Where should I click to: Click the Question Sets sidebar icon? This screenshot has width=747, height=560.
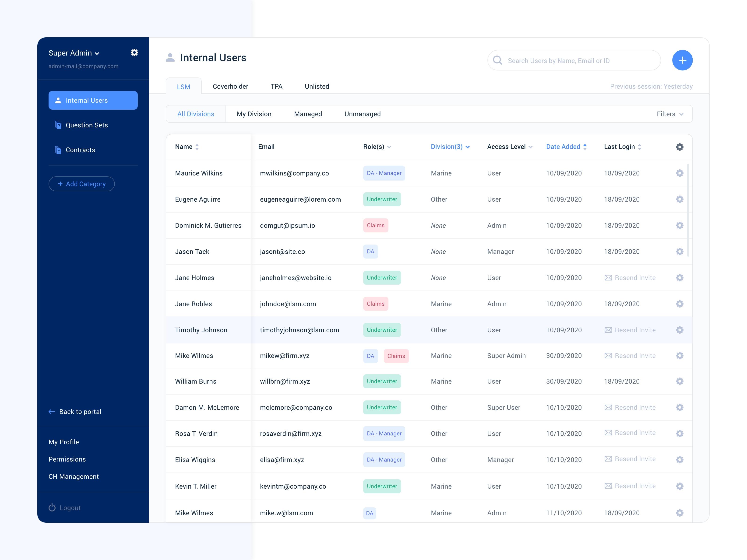[x=58, y=125]
